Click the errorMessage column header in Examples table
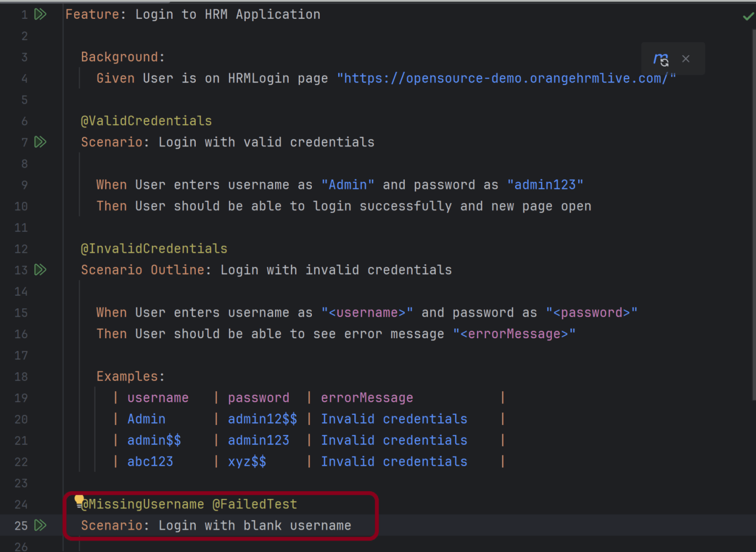The image size is (756, 552). coord(366,398)
